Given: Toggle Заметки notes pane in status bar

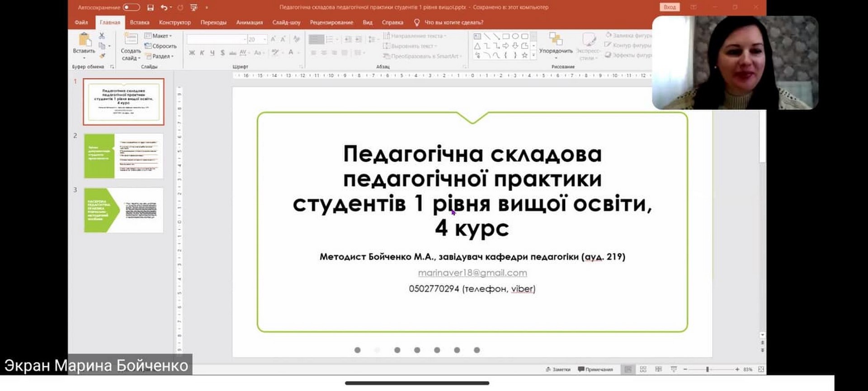Looking at the screenshot, I should (558, 369).
